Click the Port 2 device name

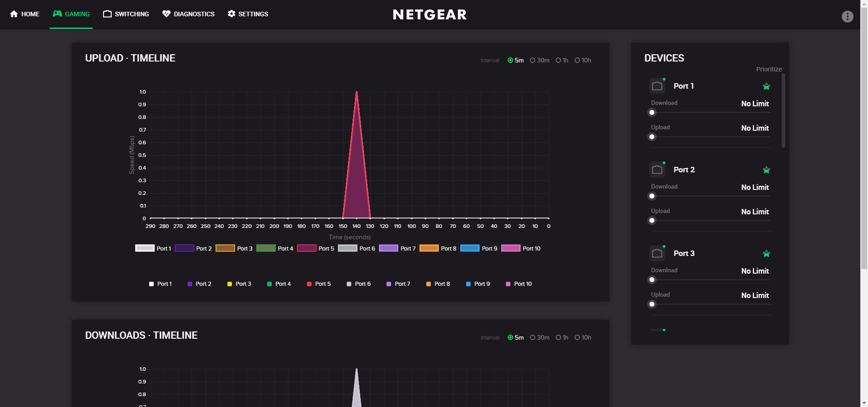[x=684, y=170]
